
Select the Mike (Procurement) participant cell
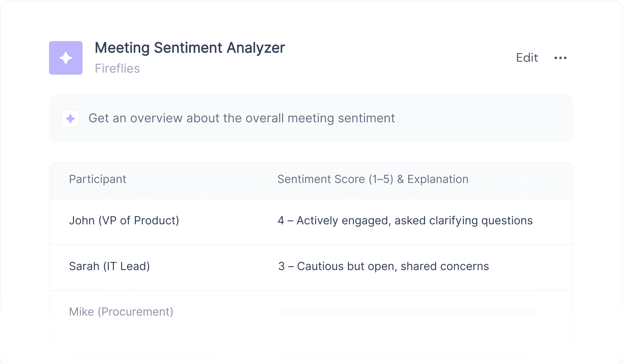[121, 312]
